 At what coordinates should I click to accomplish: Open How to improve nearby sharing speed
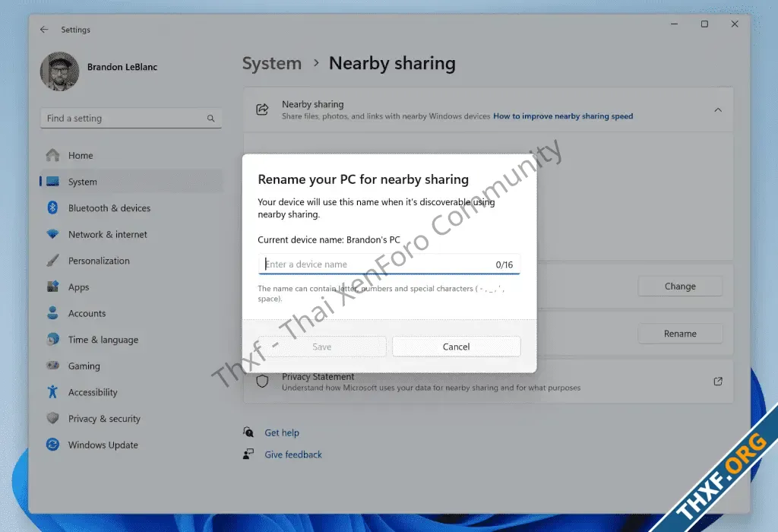pos(563,116)
